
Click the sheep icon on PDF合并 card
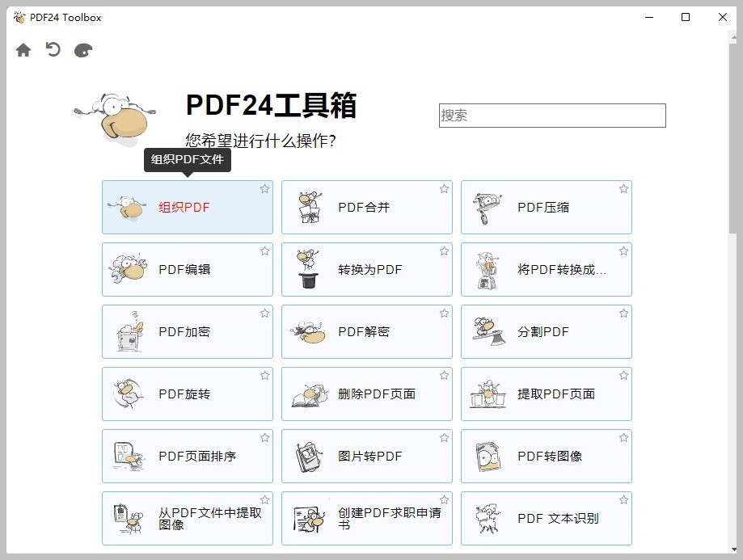[310, 208]
